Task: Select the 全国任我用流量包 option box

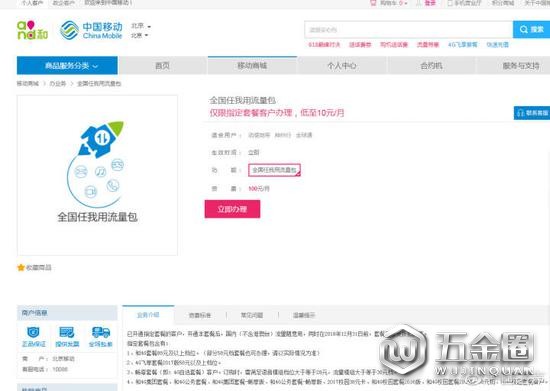Action: point(274,170)
